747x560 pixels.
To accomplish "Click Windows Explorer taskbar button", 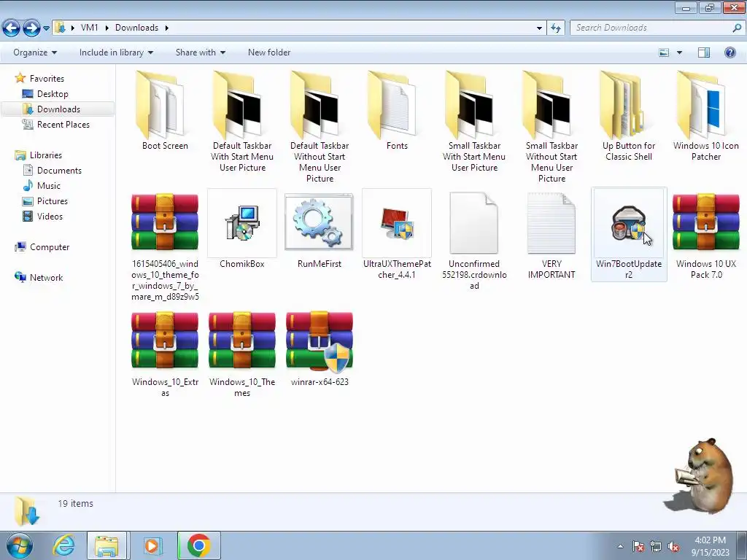I will point(107,545).
